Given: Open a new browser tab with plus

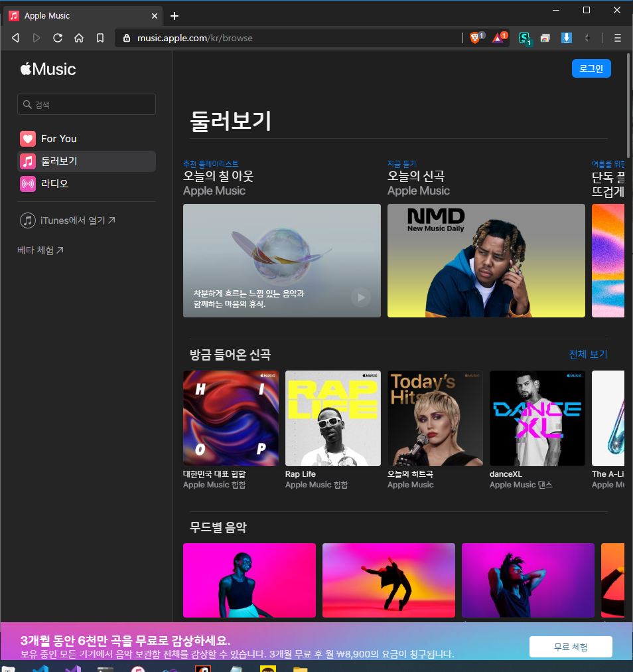Looking at the screenshot, I should [175, 16].
